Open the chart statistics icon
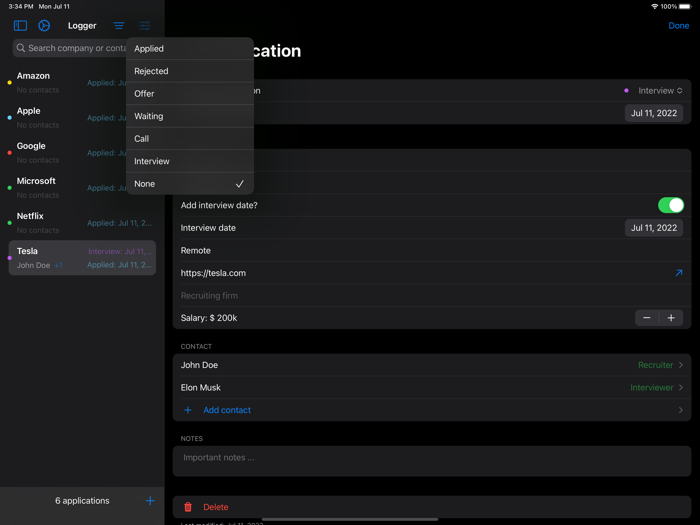The width and height of the screenshot is (700, 525). (x=44, y=25)
